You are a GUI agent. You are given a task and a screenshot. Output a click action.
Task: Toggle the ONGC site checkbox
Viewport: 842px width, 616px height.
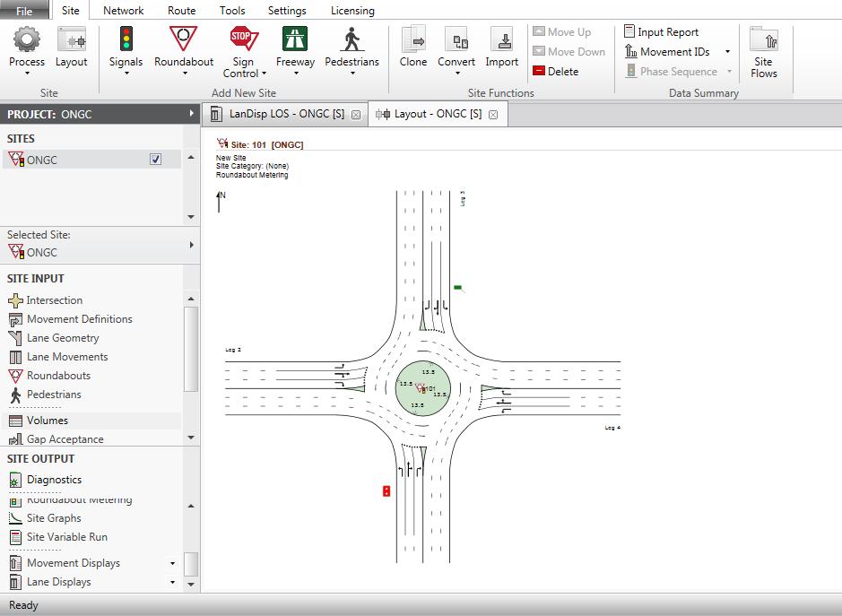[x=156, y=160]
